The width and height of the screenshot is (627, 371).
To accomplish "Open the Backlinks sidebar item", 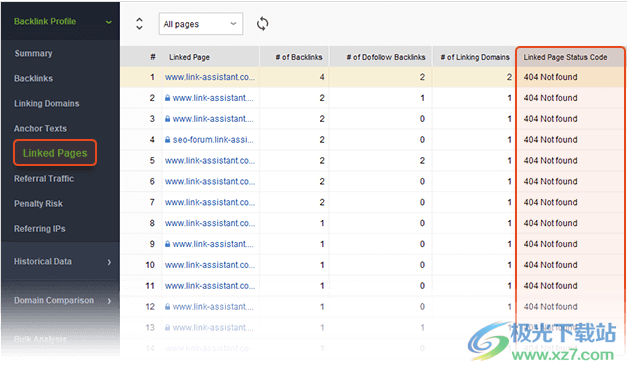I will (33, 78).
